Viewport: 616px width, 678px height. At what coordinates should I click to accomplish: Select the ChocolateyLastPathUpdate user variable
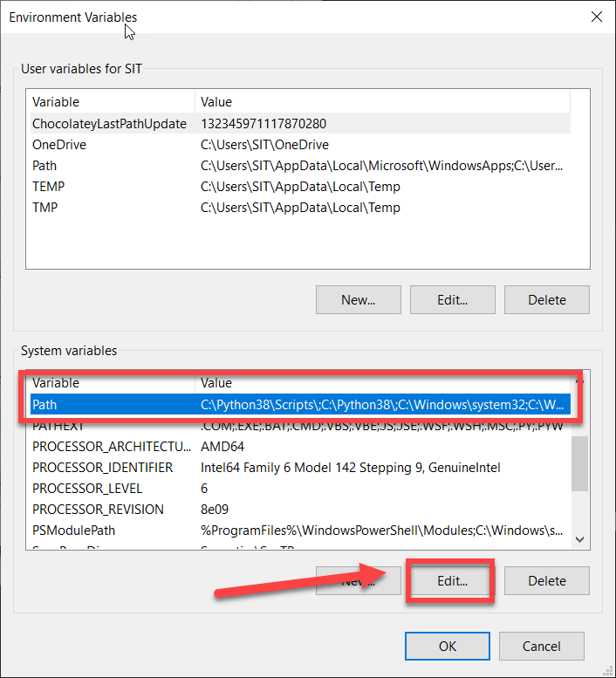[300, 124]
